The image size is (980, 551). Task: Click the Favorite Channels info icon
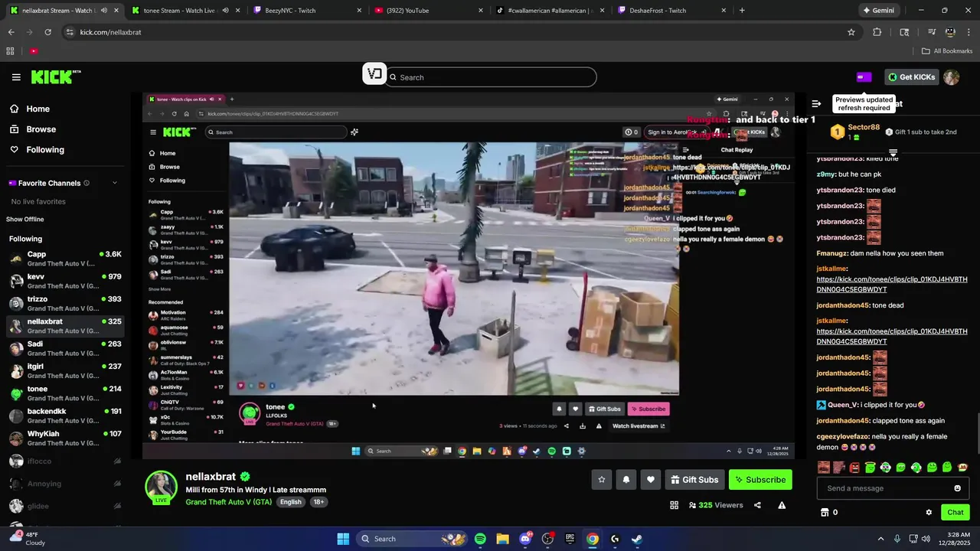point(87,183)
